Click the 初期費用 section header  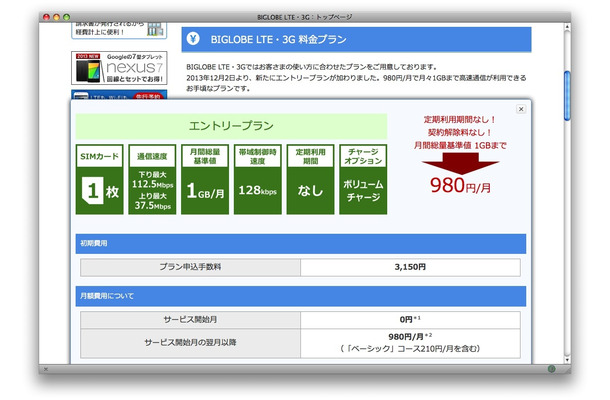click(x=301, y=244)
